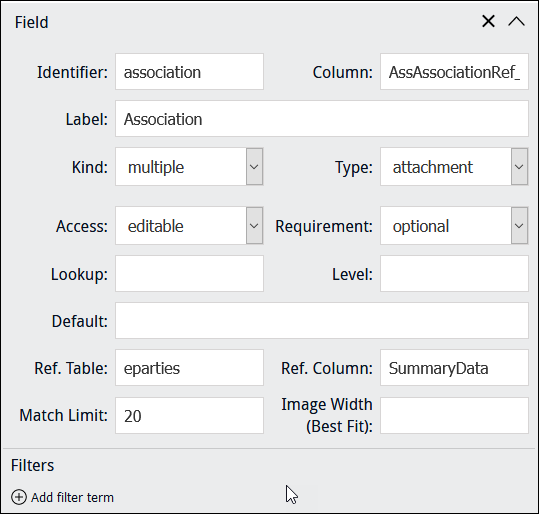539x514 pixels.
Task: Open the Kind dropdown arrow
Action: tap(254, 167)
